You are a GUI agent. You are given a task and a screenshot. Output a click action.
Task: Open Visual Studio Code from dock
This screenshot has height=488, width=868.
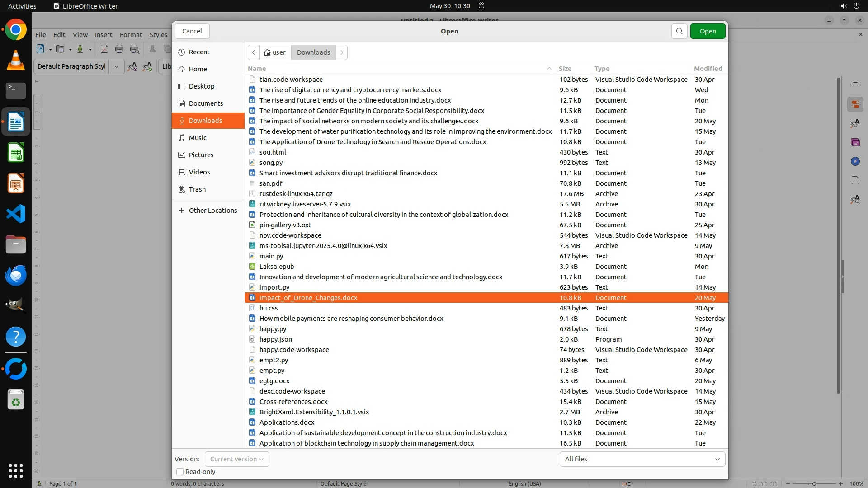(16, 214)
